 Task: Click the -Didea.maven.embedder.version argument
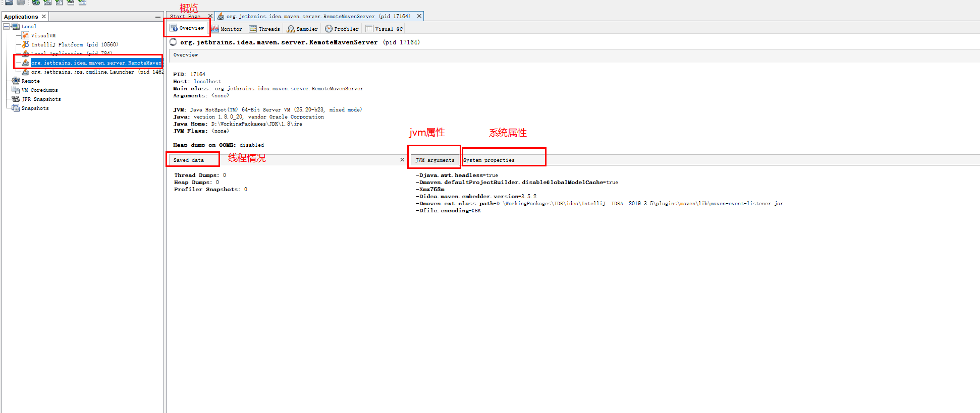pyautogui.click(x=476, y=196)
